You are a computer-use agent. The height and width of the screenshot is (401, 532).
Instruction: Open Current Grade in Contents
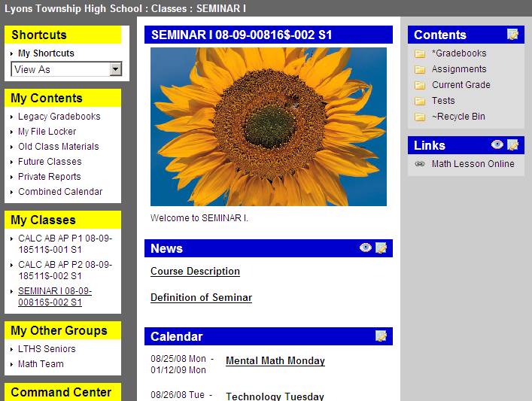click(x=461, y=85)
